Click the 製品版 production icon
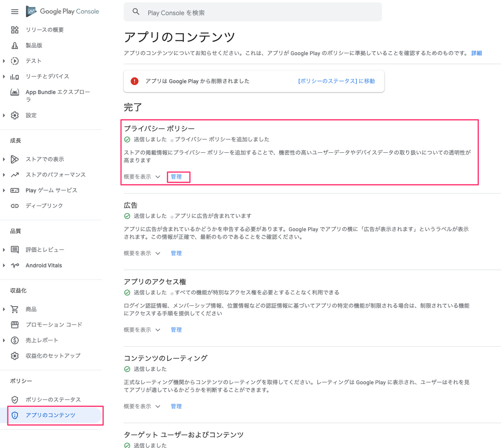The image size is (501, 448). [x=15, y=45]
